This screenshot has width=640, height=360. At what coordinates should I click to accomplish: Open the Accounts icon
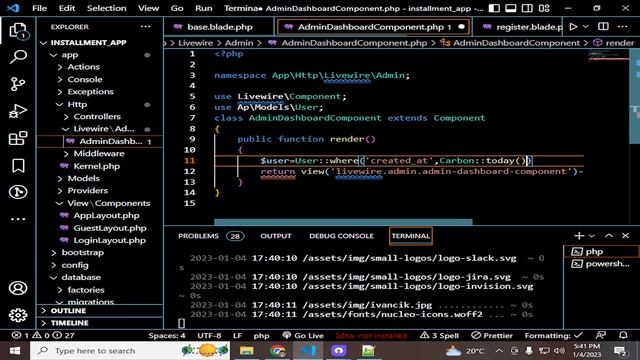pyautogui.click(x=18, y=288)
